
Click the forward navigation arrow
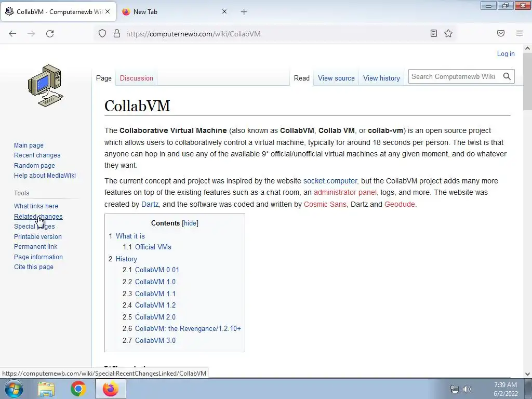[x=31, y=34]
